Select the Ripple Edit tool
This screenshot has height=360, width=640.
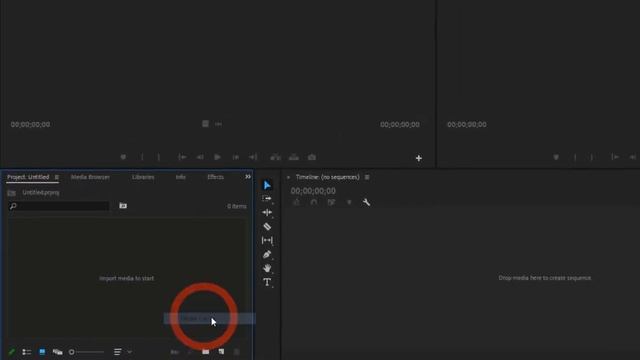coord(267,213)
